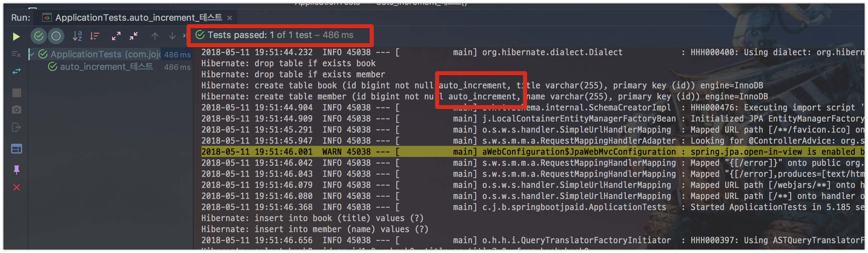Click the dump threads camera icon
Screen dimensions: 868x253
[17, 110]
